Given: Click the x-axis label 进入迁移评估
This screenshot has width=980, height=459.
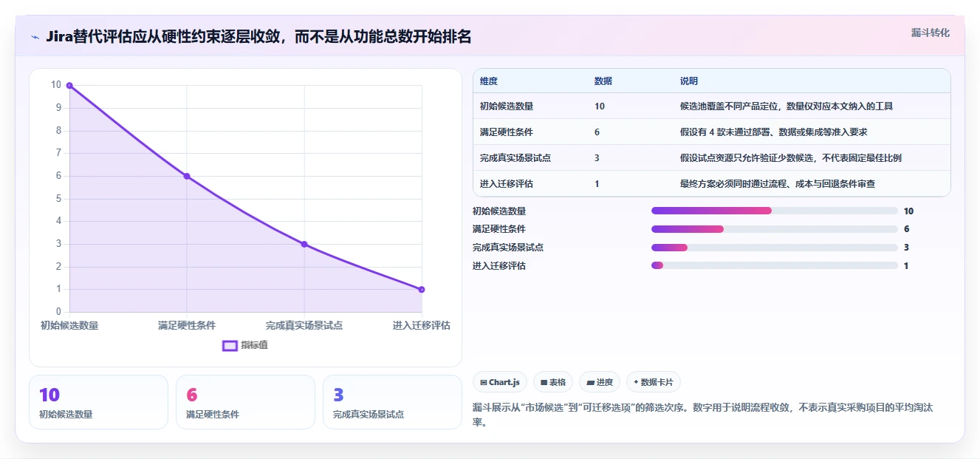Looking at the screenshot, I should 422,325.
